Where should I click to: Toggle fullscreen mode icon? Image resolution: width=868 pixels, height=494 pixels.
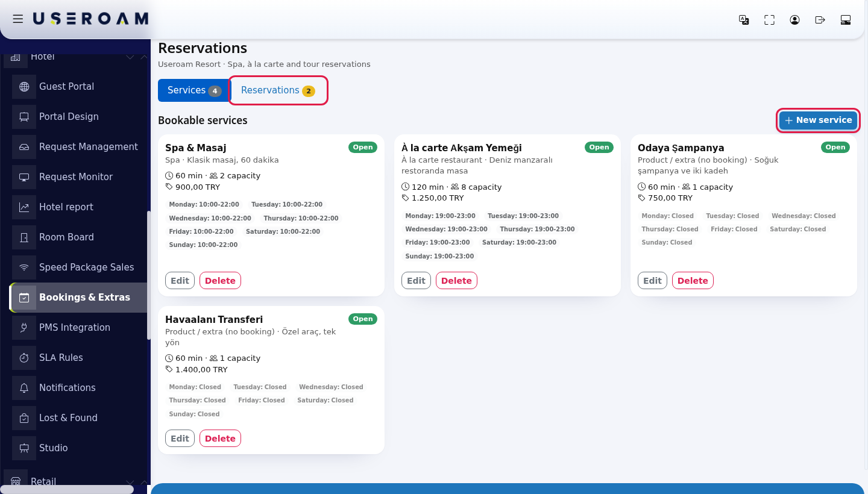(769, 20)
